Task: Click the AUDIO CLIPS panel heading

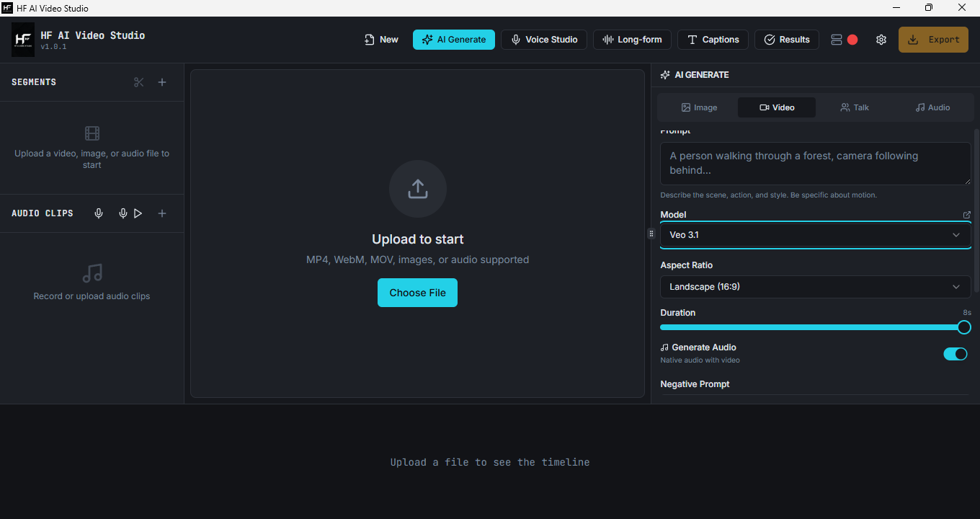Action: [x=43, y=213]
